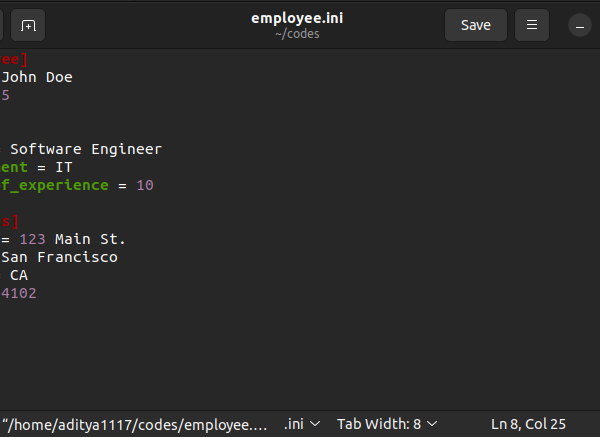Screen dimensions: 600x437
Task: Minimize the editor window
Action: (x=580, y=26)
